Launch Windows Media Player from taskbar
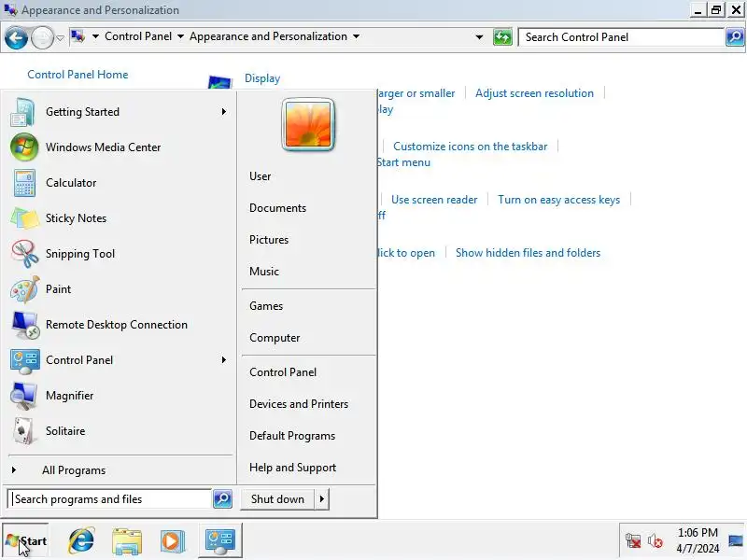This screenshot has height=560, width=747. click(x=172, y=541)
